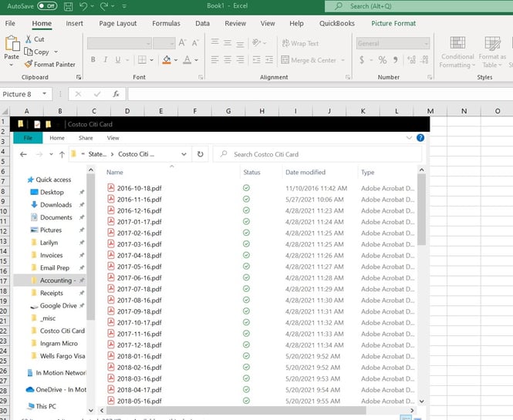The image size is (513, 420).
Task: Click the Font Color letter A icon
Action: [x=187, y=60]
